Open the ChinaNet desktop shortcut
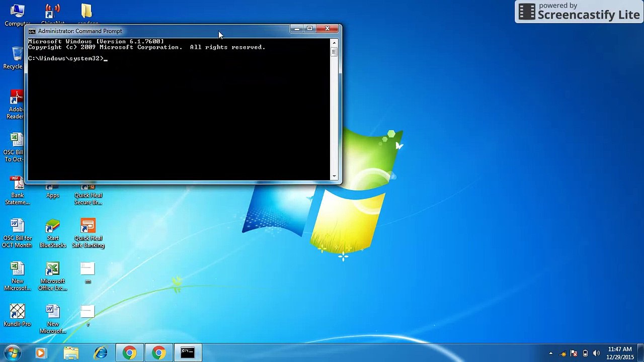644x362 pixels. pyautogui.click(x=52, y=15)
